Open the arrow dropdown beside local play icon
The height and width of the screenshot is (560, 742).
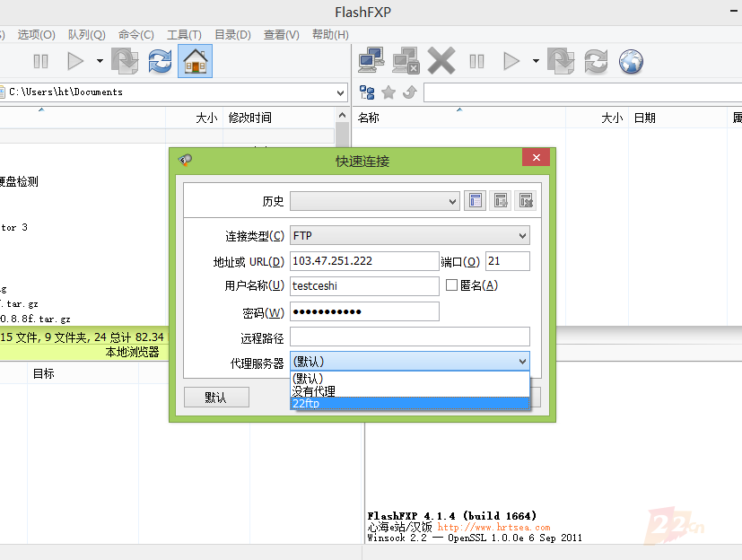click(x=100, y=61)
